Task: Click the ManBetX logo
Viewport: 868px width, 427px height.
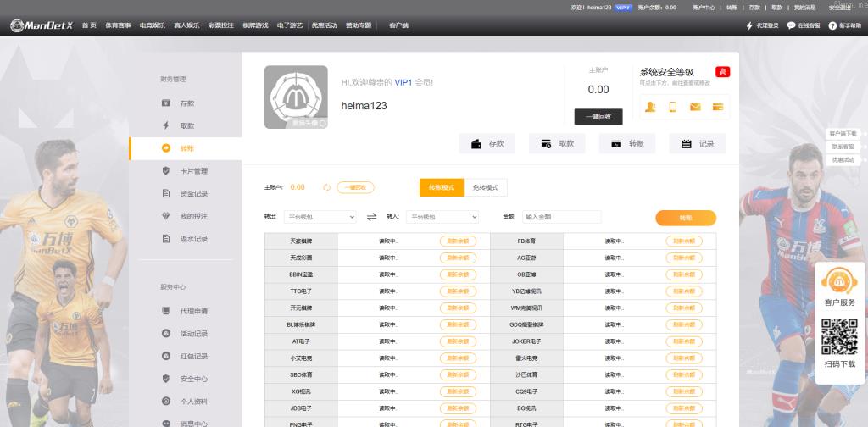Action: tap(42, 25)
